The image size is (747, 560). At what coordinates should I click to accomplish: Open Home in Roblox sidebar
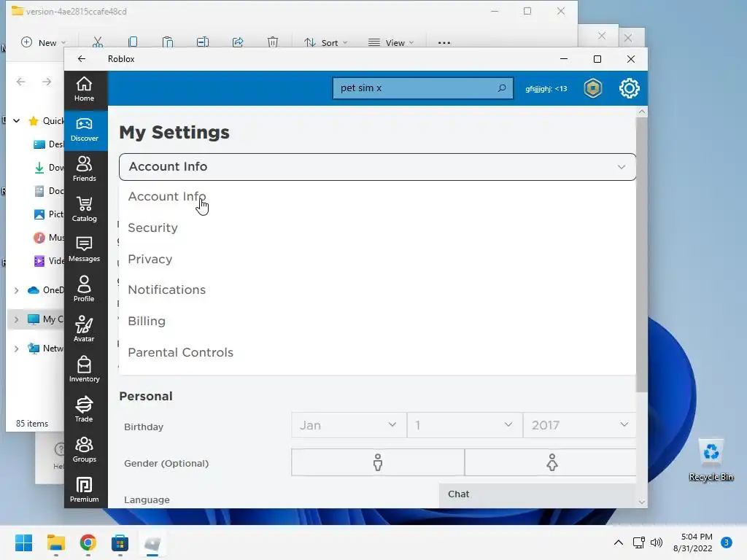85,90
